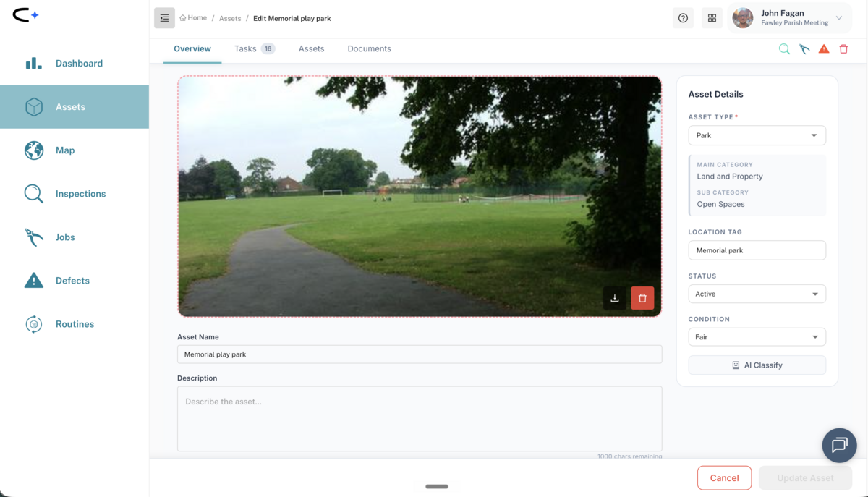Open the Asset Type dropdown showing Park
The image size is (868, 497).
[x=757, y=135]
